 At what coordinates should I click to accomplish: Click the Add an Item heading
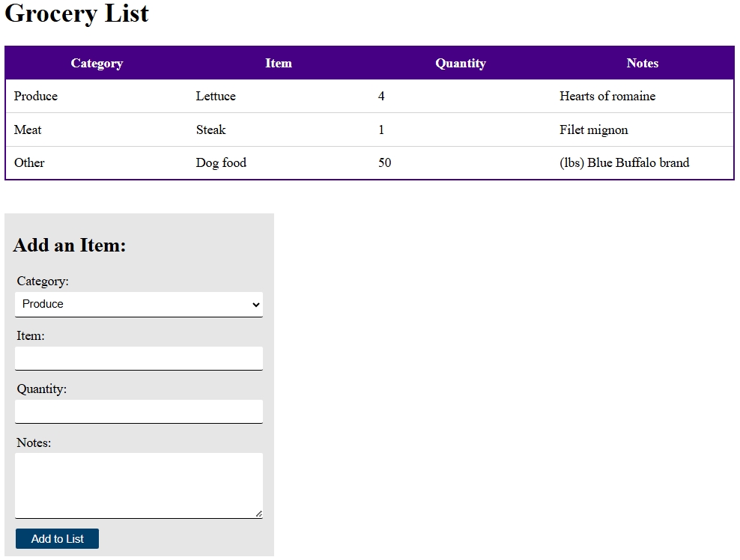(x=70, y=246)
